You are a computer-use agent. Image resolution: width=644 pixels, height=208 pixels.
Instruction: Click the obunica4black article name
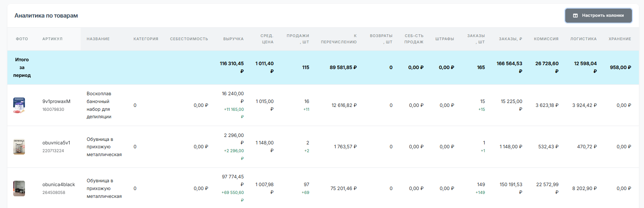click(x=58, y=185)
